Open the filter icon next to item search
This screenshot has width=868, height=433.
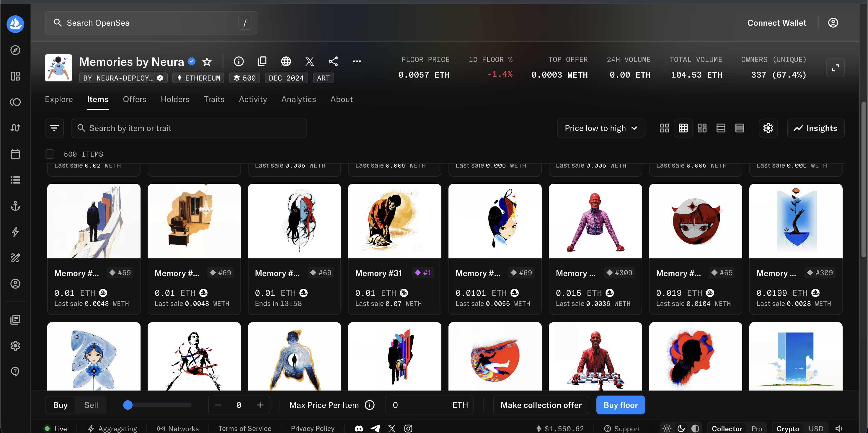pyautogui.click(x=54, y=128)
